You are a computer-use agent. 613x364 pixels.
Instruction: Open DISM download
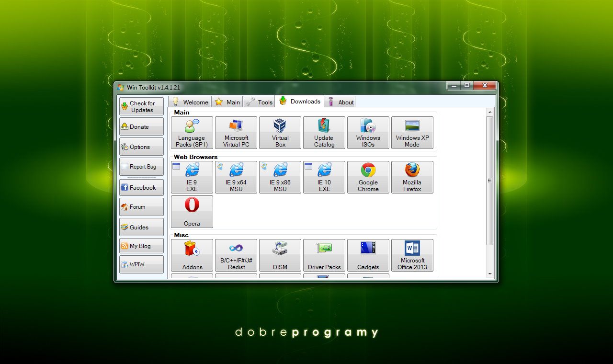[x=280, y=255]
